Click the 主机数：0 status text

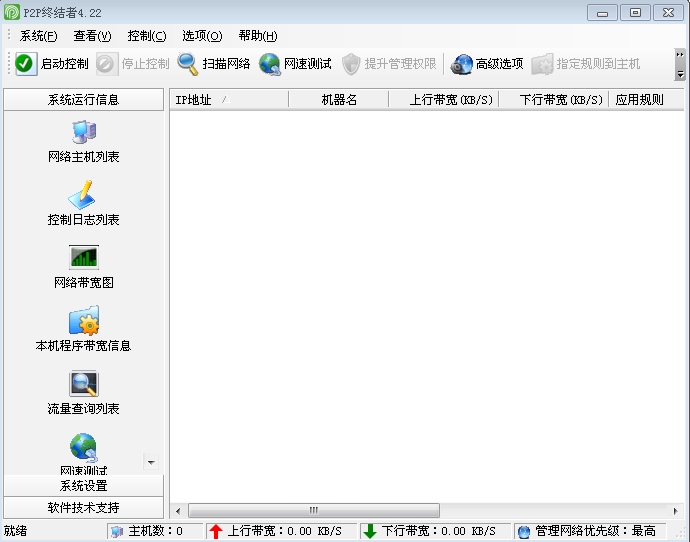coord(155,531)
